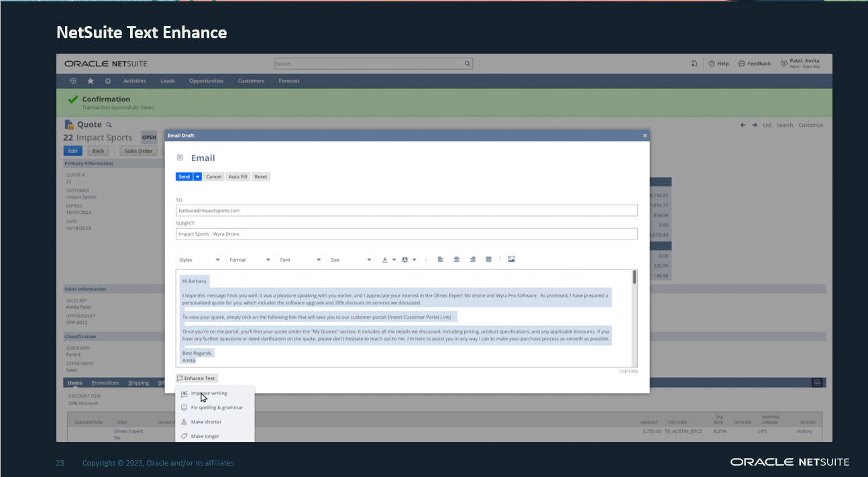Switch to the Promotions subtab
868x477 pixels.
105,383
